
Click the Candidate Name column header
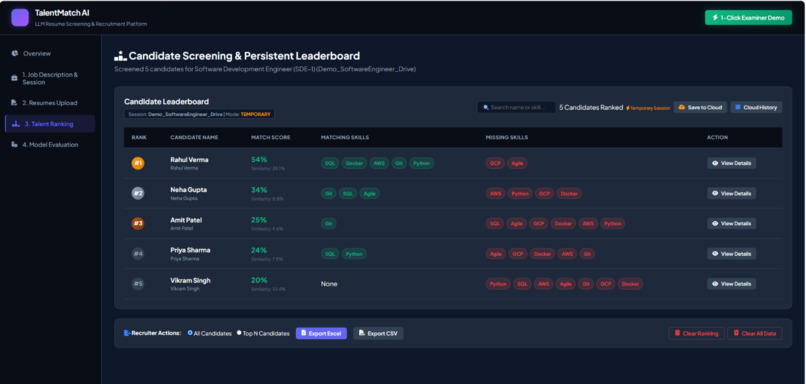click(194, 138)
